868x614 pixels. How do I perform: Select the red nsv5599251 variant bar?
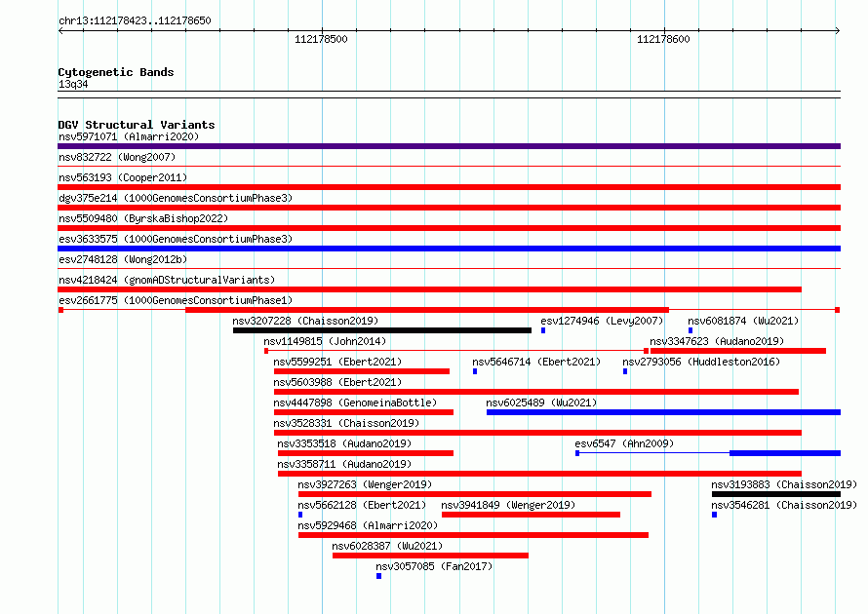[x=362, y=371]
